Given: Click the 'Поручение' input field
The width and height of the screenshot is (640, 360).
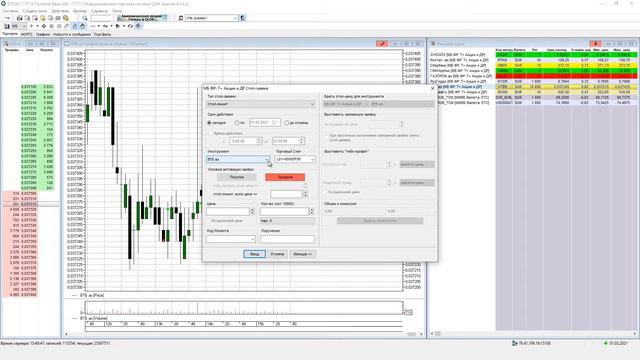Looking at the screenshot, I should tap(288, 239).
